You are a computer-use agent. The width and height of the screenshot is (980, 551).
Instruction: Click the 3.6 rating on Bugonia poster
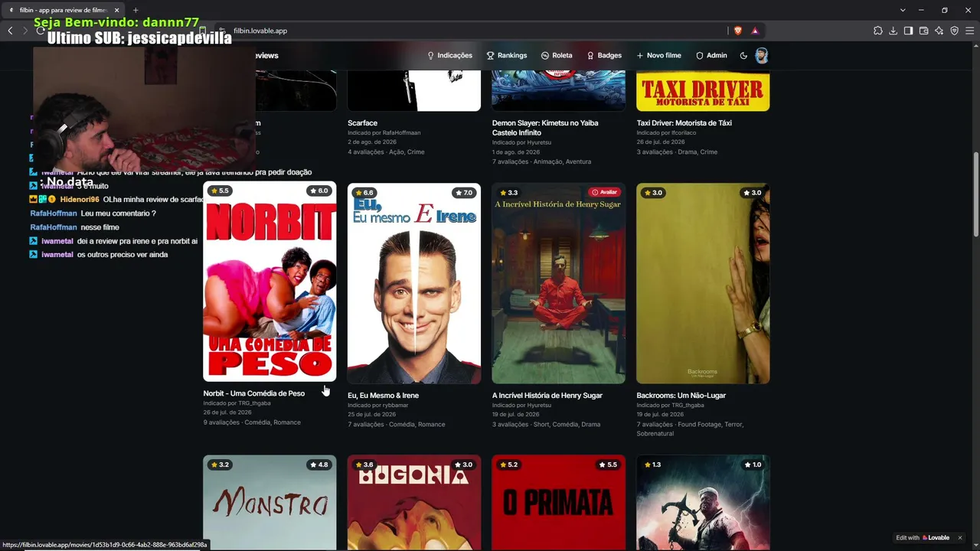[364, 465]
